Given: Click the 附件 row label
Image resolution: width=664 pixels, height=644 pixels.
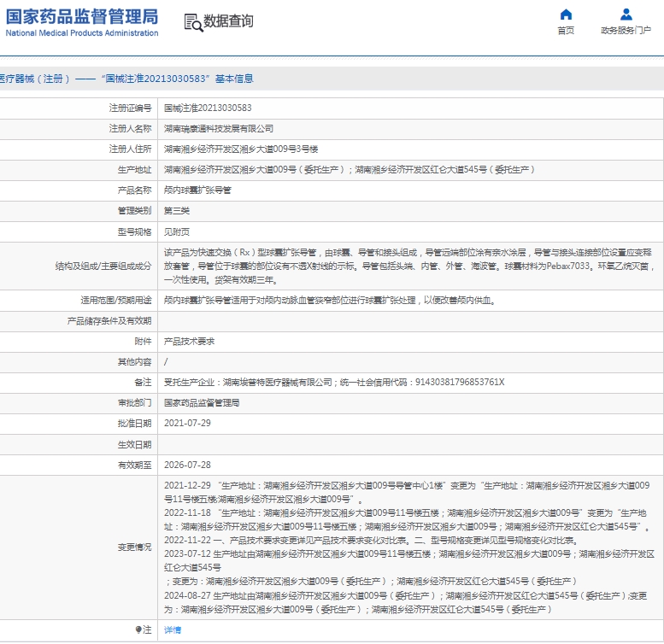Looking at the screenshot, I should pos(143,342).
